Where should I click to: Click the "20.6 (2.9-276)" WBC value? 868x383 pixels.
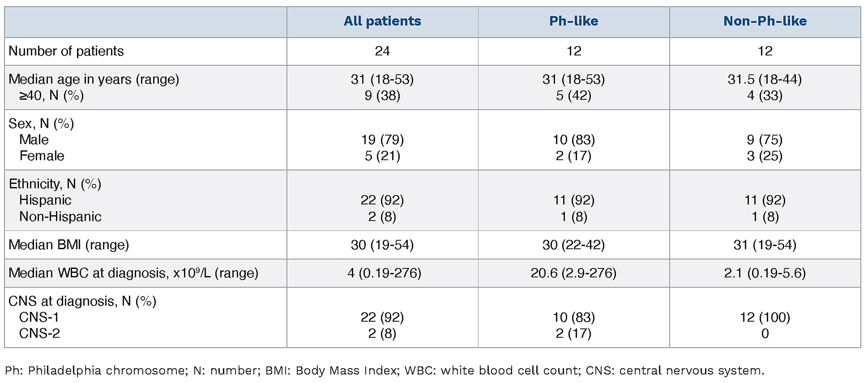click(x=574, y=273)
